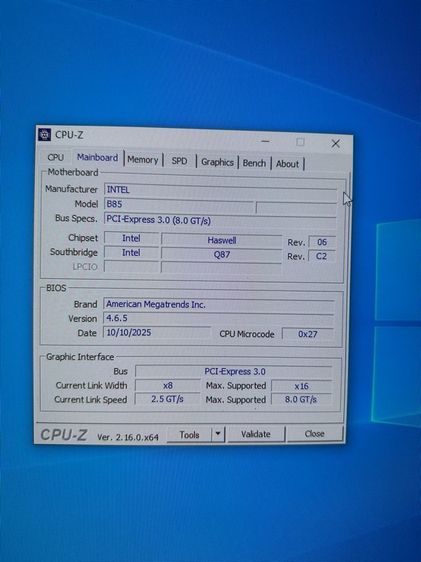Minimize the CPU-Z window
The height and width of the screenshot is (562, 421).
coord(265,141)
